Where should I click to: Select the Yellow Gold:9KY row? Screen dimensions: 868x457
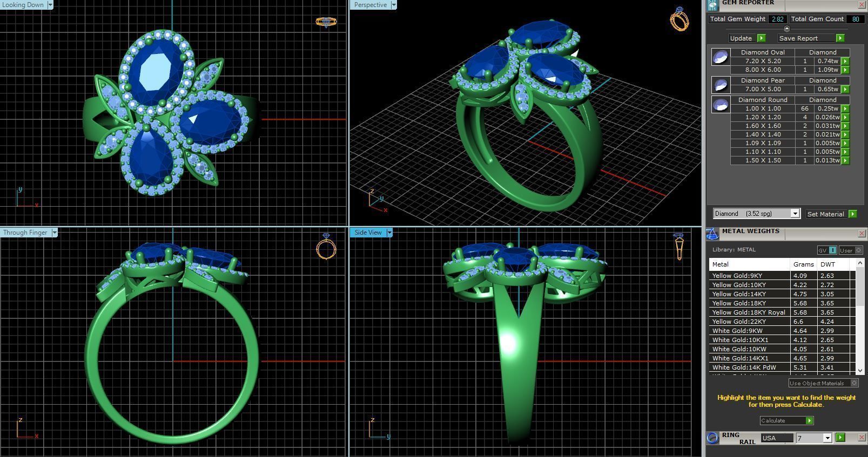(782, 276)
